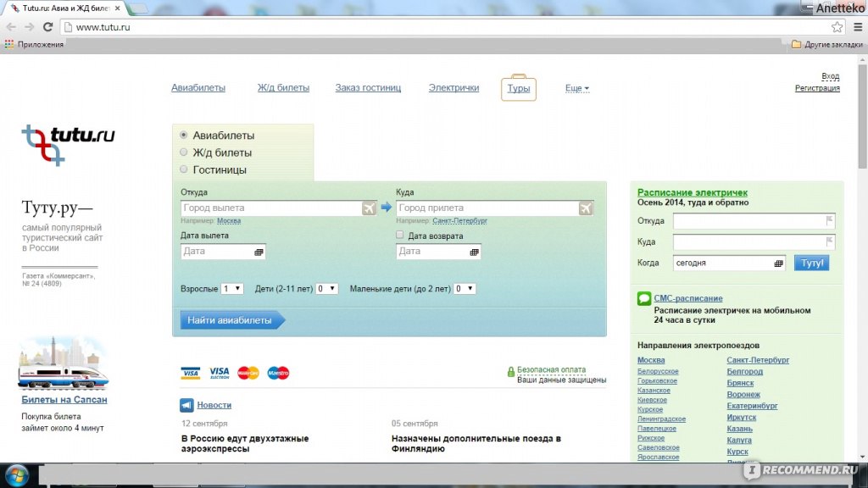Open Воронеж direction link
The height and width of the screenshot is (488, 868).
[x=743, y=395]
